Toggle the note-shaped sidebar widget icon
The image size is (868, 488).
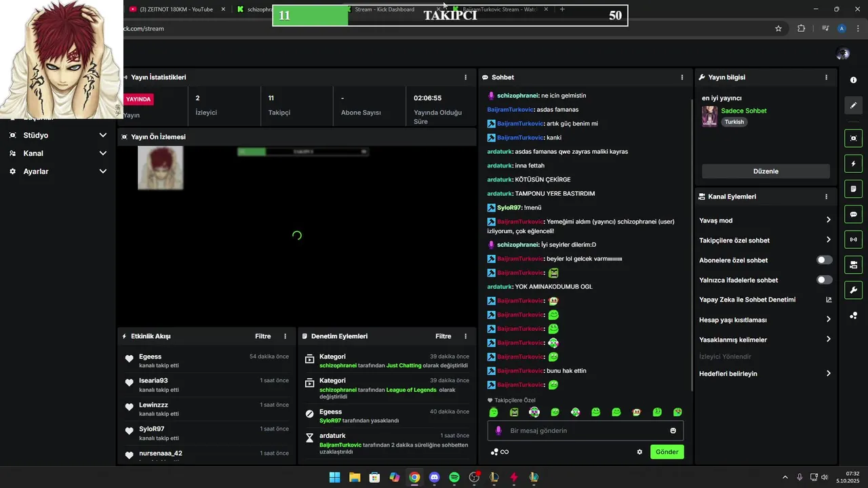pyautogui.click(x=853, y=189)
